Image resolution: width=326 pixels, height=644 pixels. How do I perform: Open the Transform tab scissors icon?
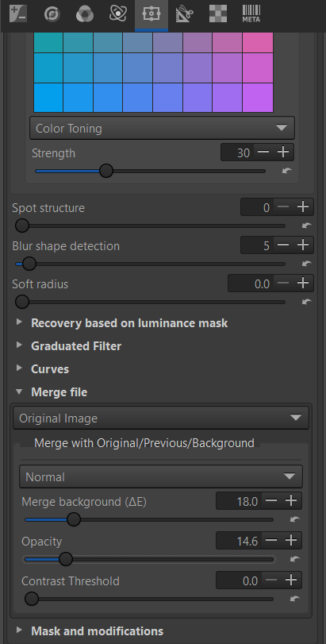click(185, 14)
